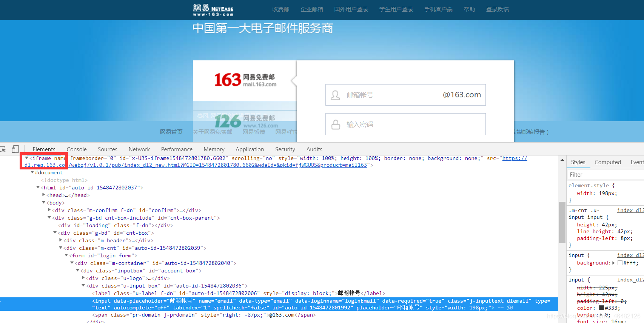Screen dimensions: 644x323
Task: Open the 收费邮 link in header
Action: click(x=281, y=9)
